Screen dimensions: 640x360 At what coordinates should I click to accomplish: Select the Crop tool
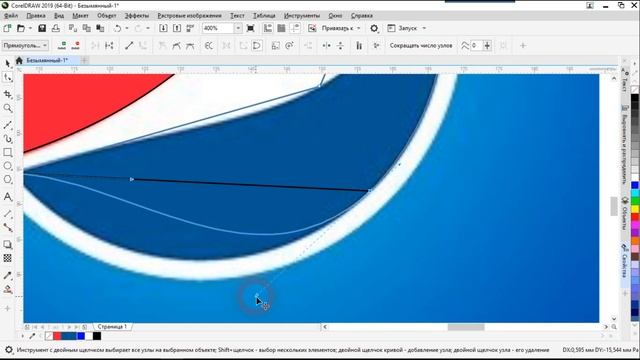click(x=7, y=94)
